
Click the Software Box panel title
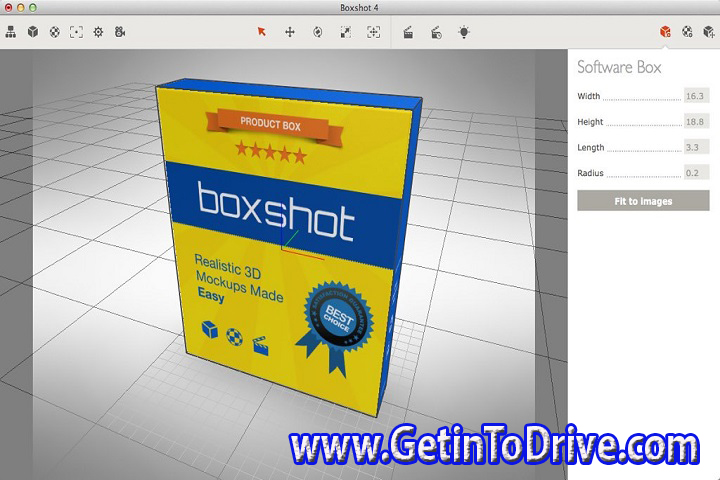tap(619, 67)
